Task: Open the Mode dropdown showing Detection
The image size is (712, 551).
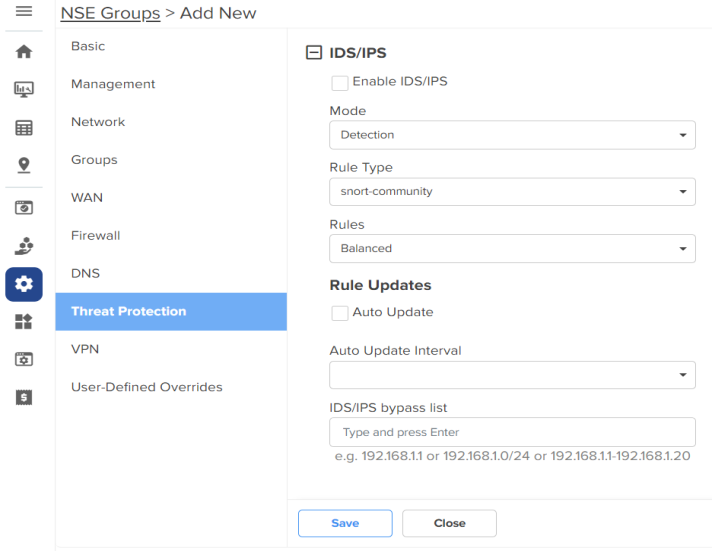Action: pos(512,135)
